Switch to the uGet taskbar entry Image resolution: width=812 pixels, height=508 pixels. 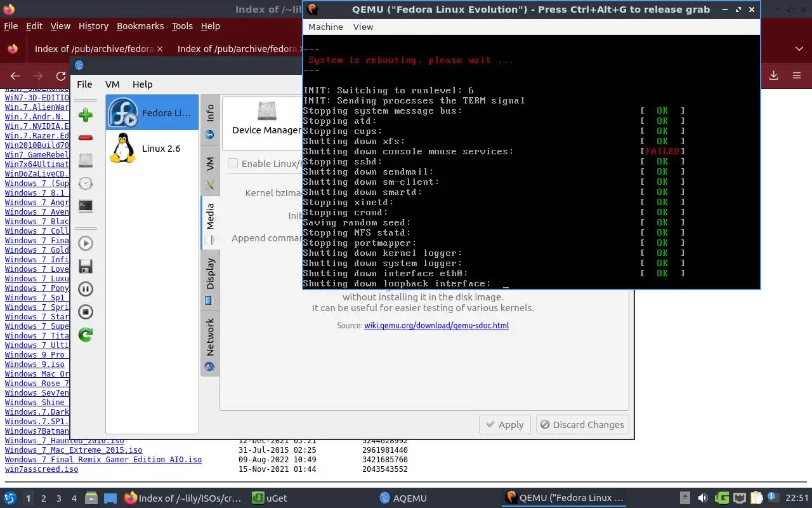pyautogui.click(x=270, y=498)
